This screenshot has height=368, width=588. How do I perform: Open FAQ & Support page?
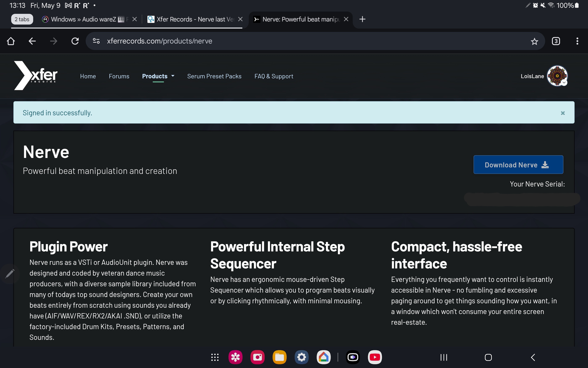pyautogui.click(x=274, y=76)
